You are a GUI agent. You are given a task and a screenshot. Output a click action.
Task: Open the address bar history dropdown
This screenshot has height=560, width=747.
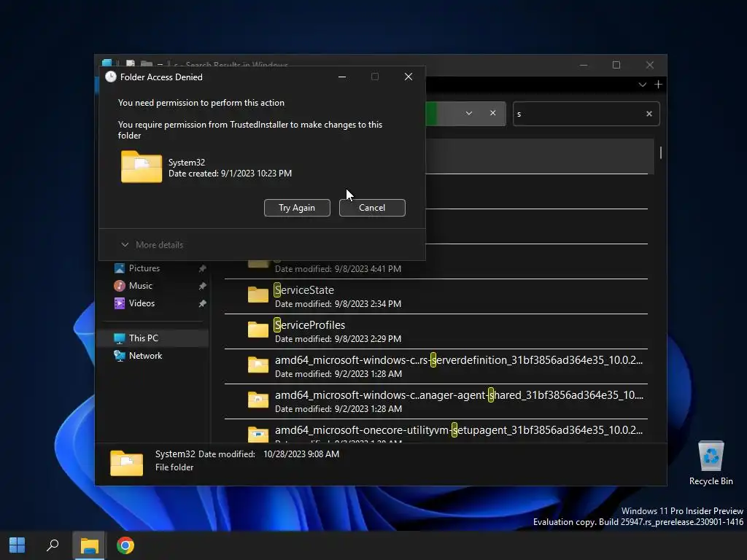[469, 113]
